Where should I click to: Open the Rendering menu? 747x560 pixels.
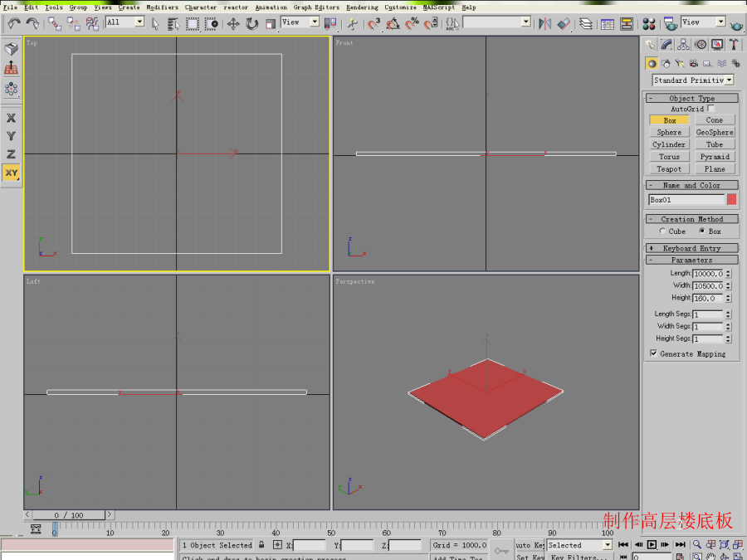tap(362, 7)
